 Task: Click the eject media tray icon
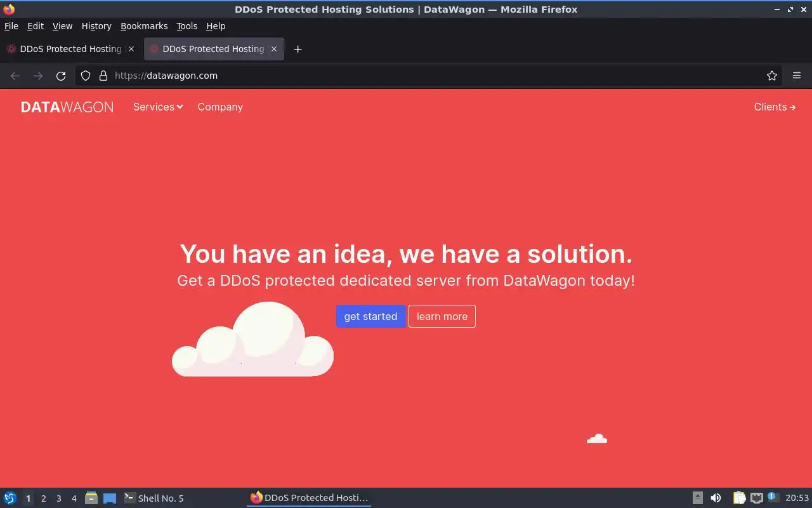[x=697, y=498]
